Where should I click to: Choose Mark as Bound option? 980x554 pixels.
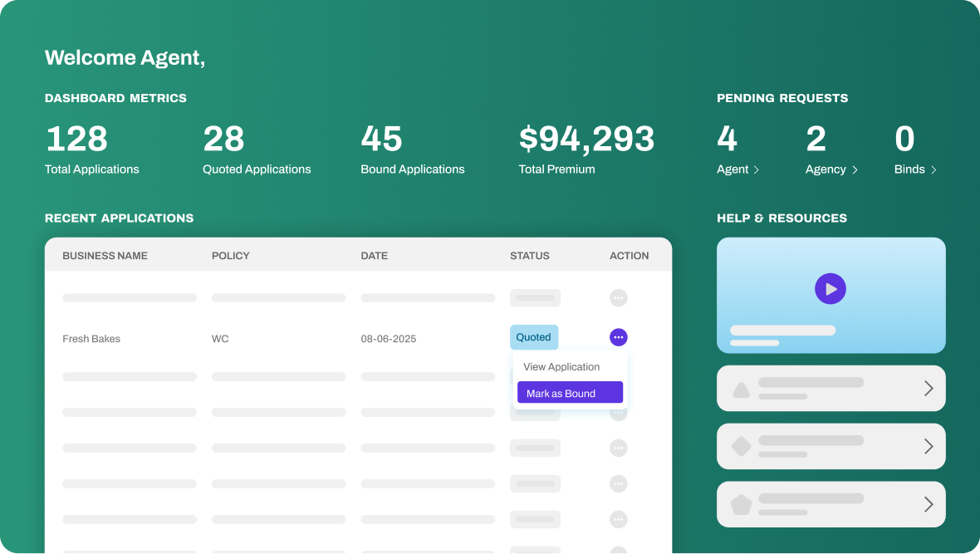point(570,393)
